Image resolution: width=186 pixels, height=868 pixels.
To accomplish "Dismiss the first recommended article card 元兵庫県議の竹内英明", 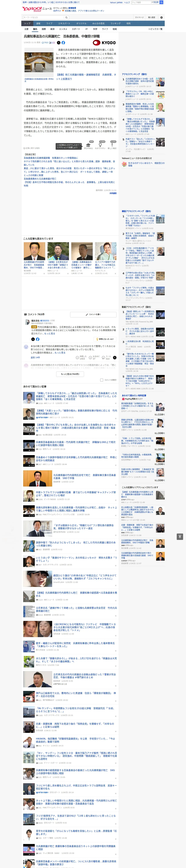I will coord(44,274).
